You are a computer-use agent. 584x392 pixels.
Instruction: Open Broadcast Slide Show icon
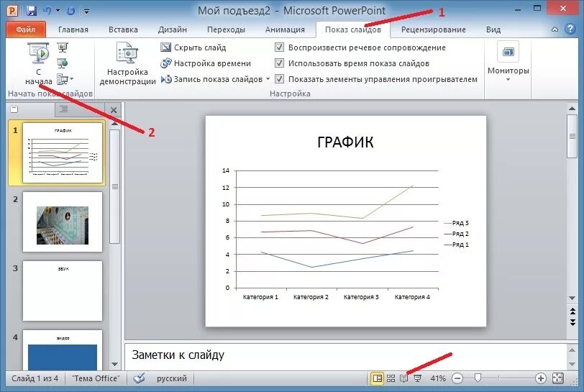pyautogui.click(x=63, y=63)
